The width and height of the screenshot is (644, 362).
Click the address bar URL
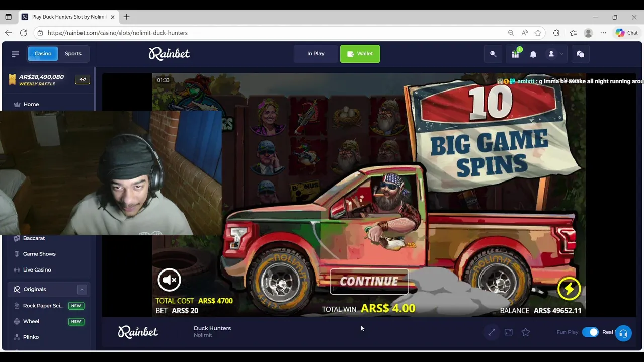117,33
